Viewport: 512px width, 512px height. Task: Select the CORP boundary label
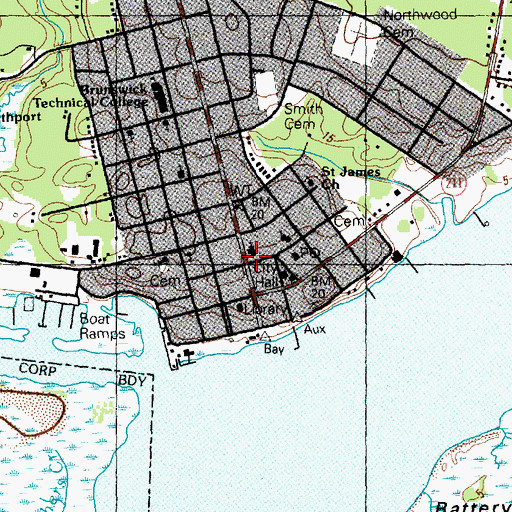[x=38, y=369]
